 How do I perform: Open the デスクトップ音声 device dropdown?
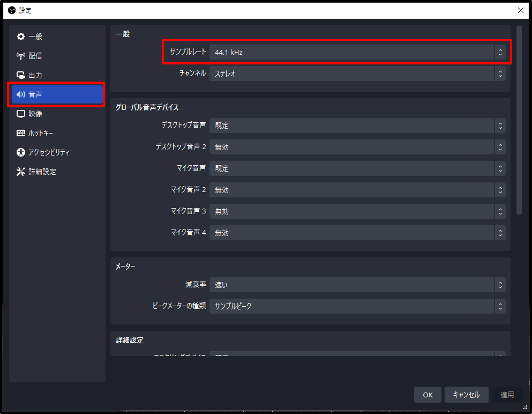coord(357,126)
